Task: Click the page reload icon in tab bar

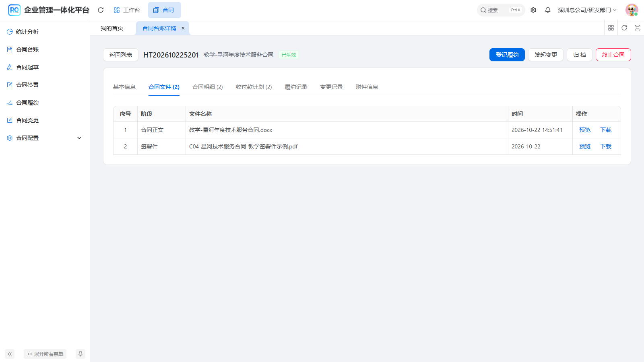Action: (624, 28)
